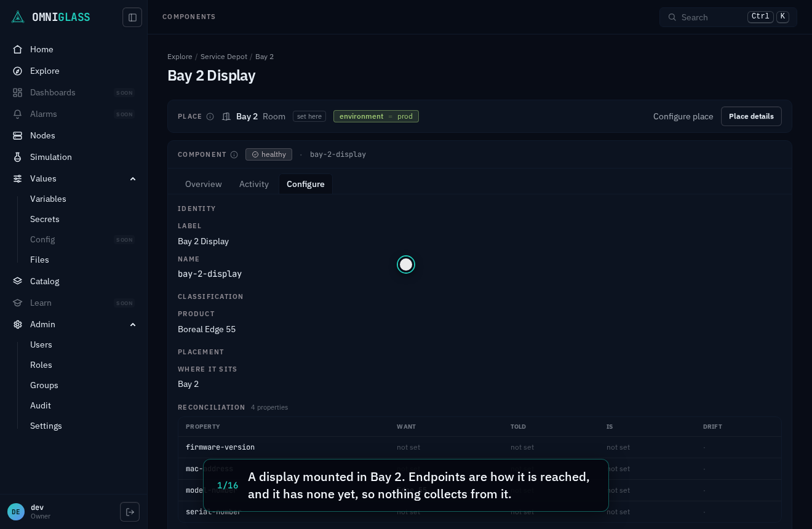This screenshot has height=529, width=812.
Task: Focus the Search input field
Action: click(x=728, y=17)
